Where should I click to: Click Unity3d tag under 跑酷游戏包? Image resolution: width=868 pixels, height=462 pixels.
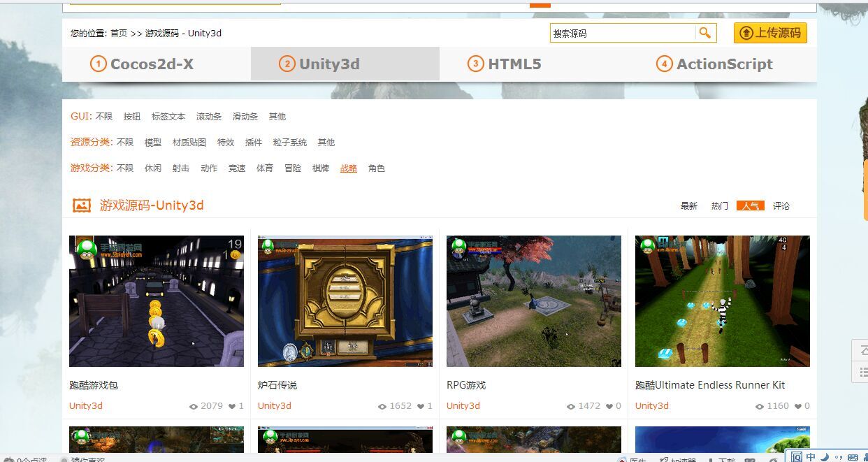(86, 406)
